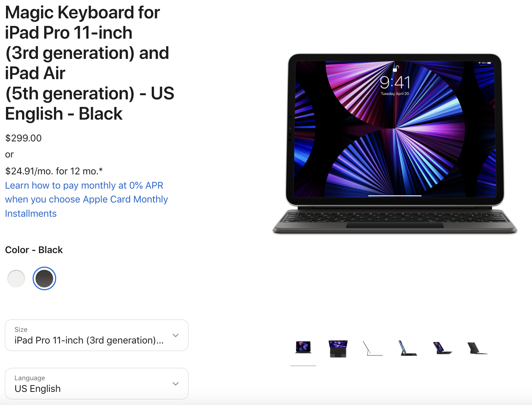
Task: Click the main Magic Keyboard product image
Action: 395,144
